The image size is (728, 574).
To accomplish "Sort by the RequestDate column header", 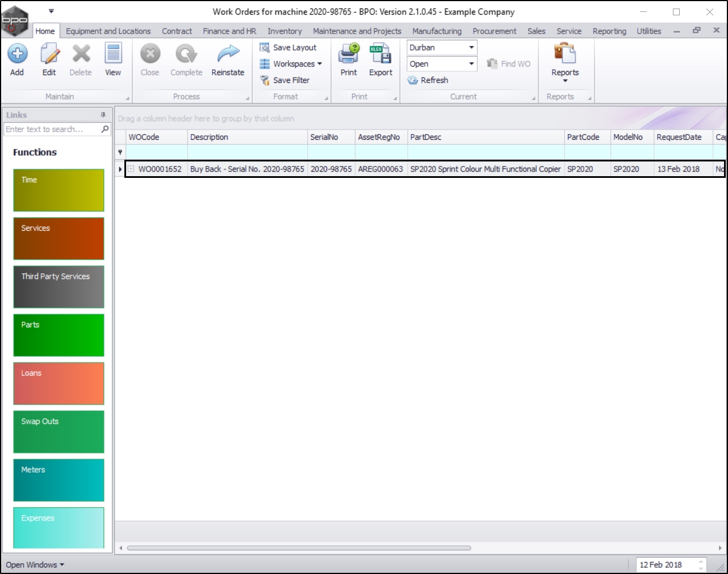I will pyautogui.click(x=684, y=137).
